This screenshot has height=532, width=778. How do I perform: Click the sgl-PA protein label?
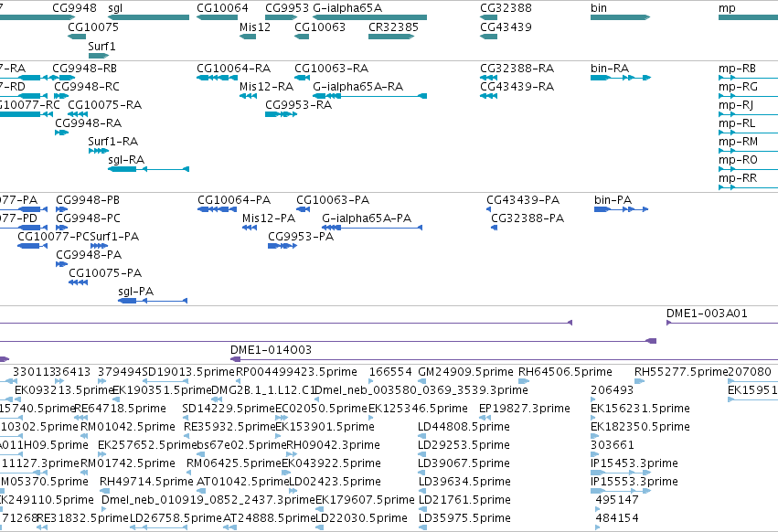pos(136,292)
